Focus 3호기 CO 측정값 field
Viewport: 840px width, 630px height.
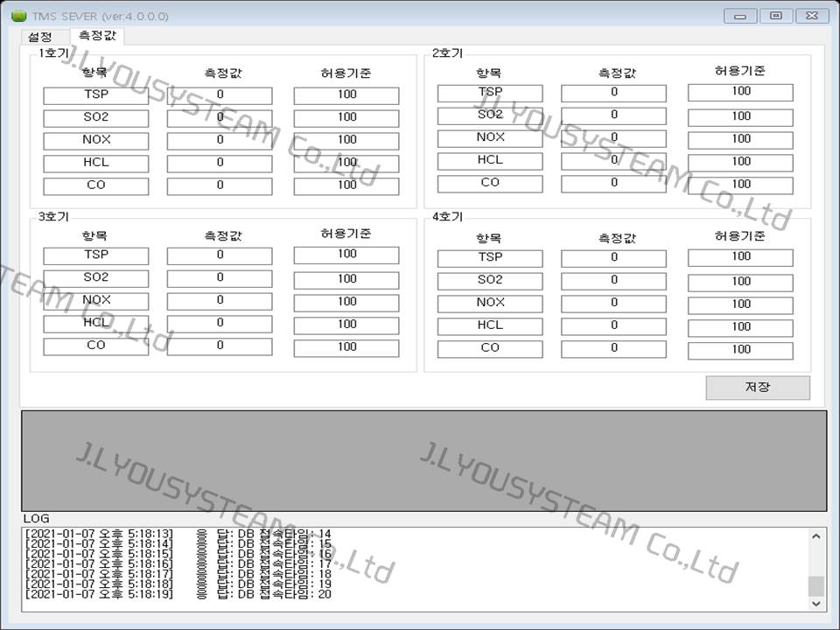[x=220, y=346]
